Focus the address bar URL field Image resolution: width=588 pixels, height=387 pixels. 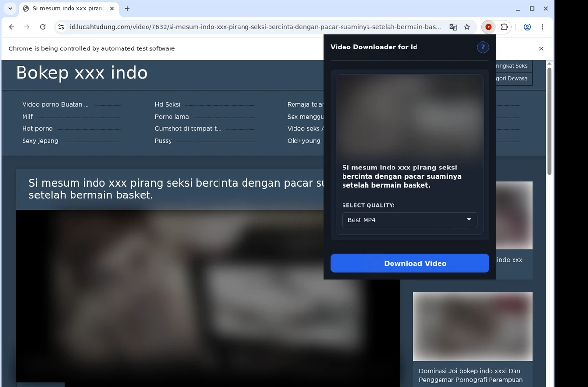pyautogui.click(x=255, y=27)
